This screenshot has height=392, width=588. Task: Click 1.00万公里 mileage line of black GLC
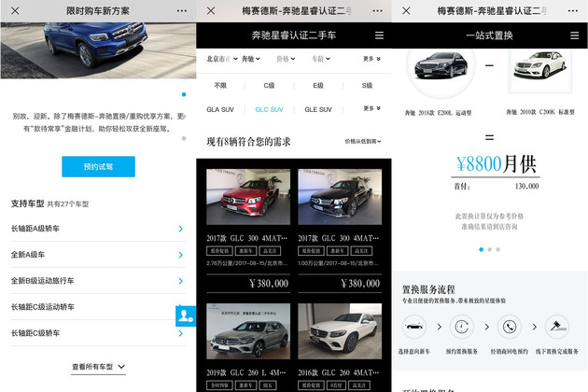point(339,263)
